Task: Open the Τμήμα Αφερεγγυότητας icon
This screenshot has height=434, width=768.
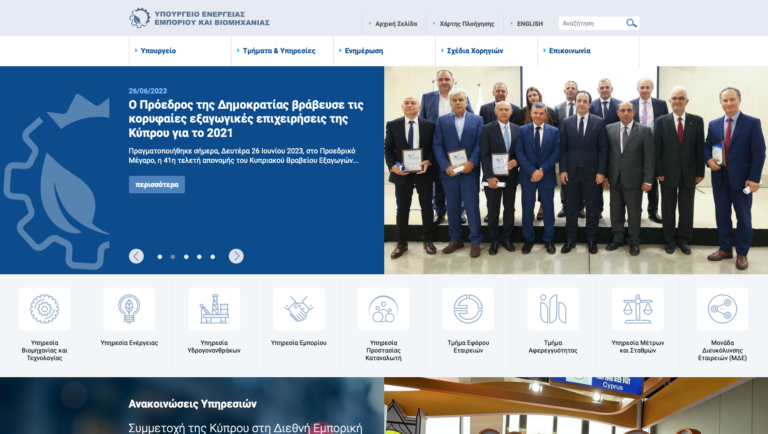Action: pyautogui.click(x=553, y=309)
